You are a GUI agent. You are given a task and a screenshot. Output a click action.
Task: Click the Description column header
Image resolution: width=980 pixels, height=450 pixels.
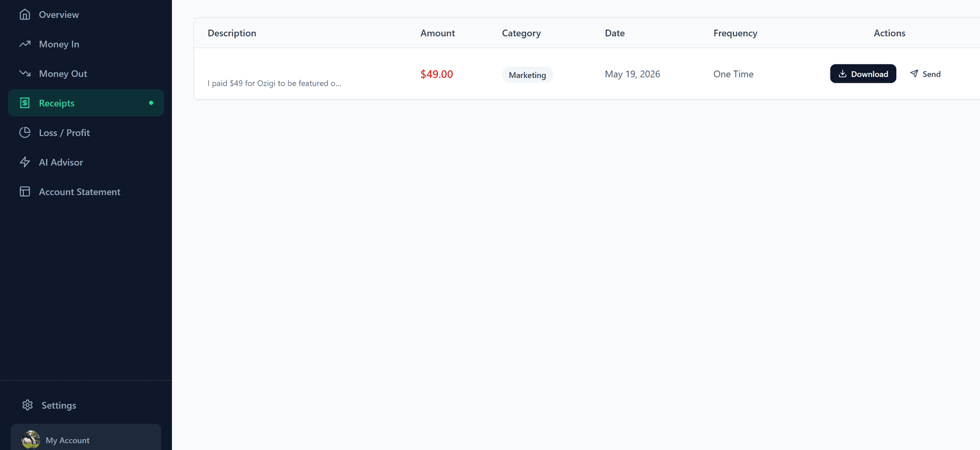[x=232, y=33]
